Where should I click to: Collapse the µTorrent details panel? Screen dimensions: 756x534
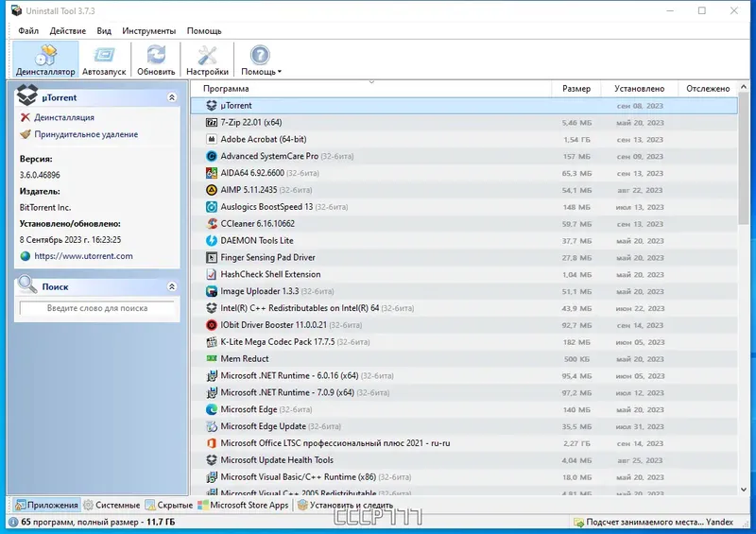(x=172, y=97)
